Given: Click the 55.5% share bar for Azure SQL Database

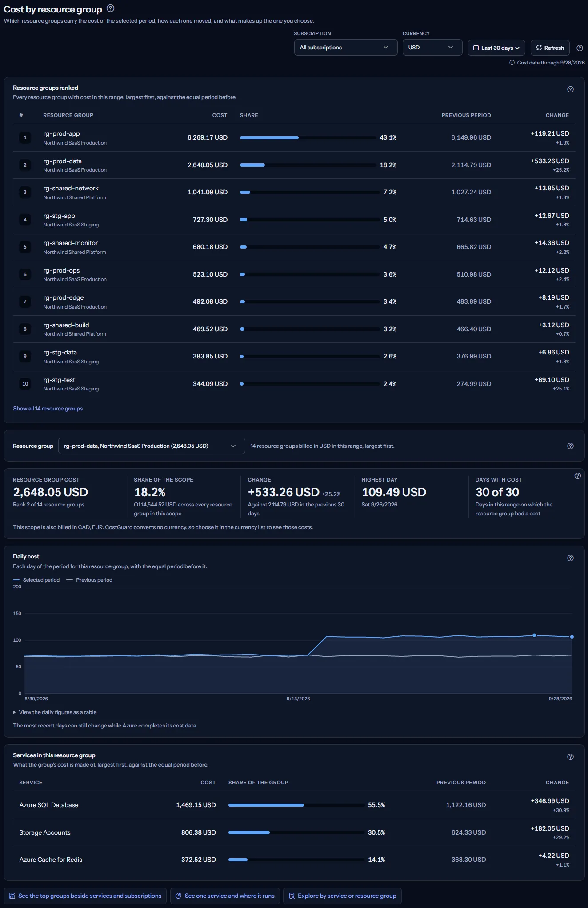Looking at the screenshot, I should pyautogui.click(x=296, y=805).
